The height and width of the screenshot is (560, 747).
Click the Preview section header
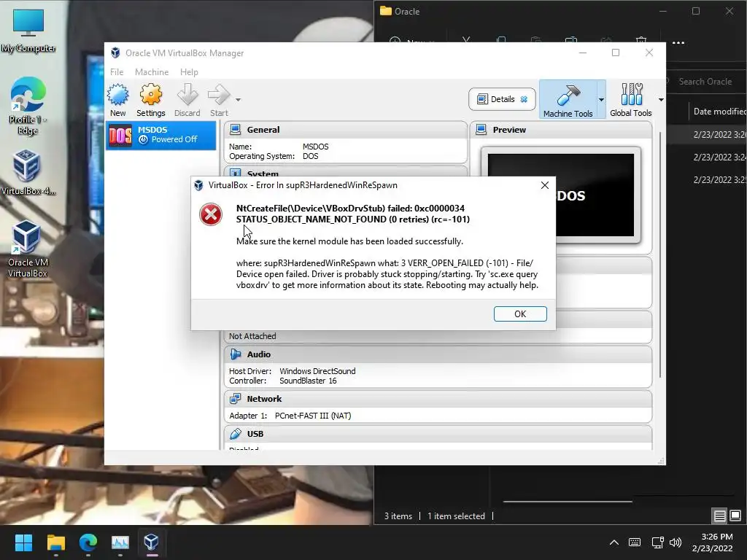561,130
